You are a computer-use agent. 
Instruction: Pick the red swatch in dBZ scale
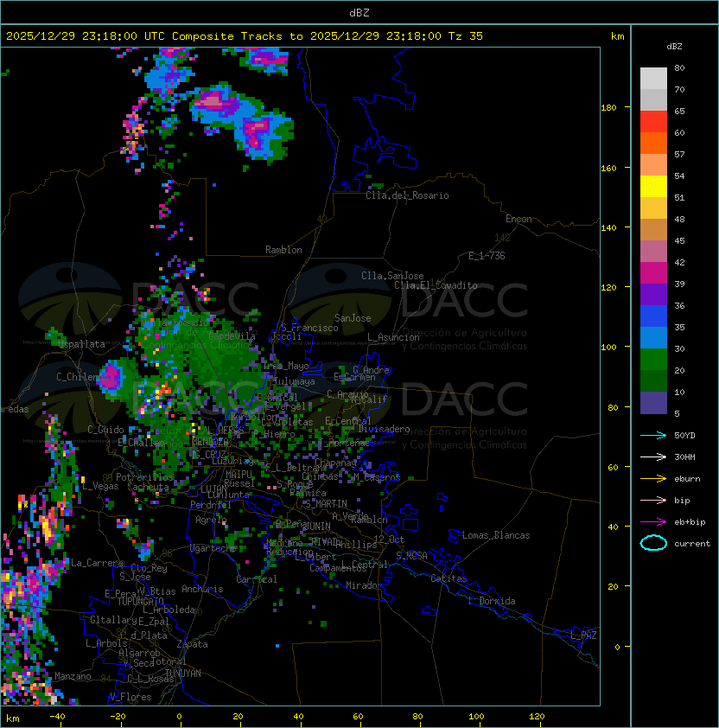point(653,122)
